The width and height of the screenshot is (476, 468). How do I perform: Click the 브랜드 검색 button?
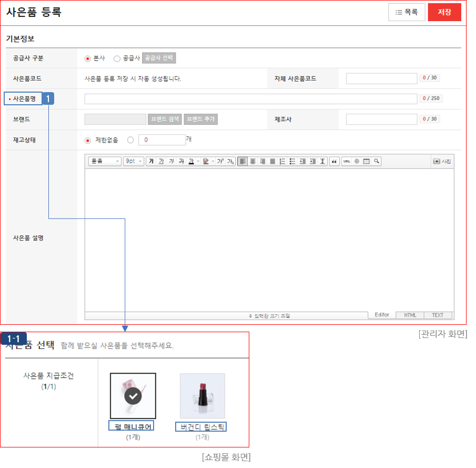click(x=165, y=120)
